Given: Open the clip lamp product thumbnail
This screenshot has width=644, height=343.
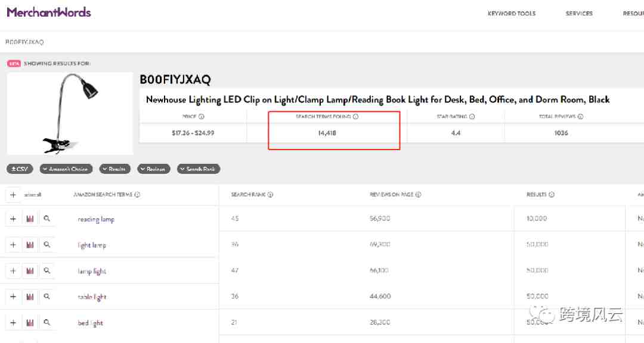Looking at the screenshot, I should click(70, 114).
